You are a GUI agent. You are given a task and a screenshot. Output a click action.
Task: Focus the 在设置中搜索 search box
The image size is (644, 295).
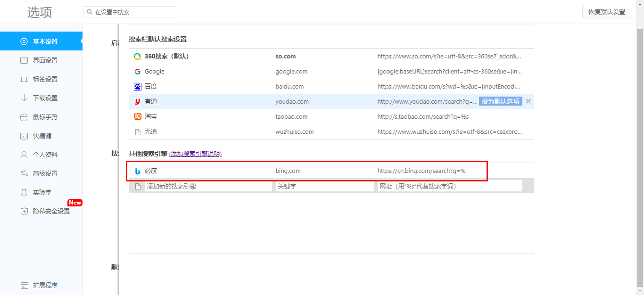pyautogui.click(x=130, y=12)
